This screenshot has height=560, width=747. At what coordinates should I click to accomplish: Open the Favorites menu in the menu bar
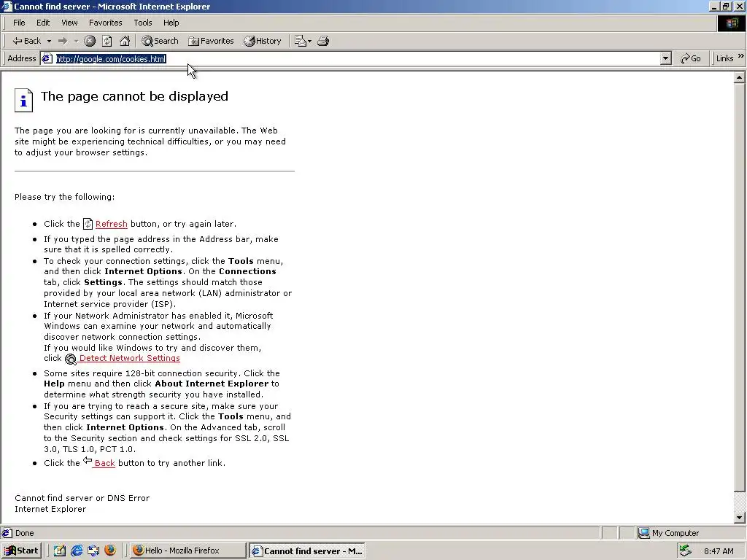pos(105,23)
